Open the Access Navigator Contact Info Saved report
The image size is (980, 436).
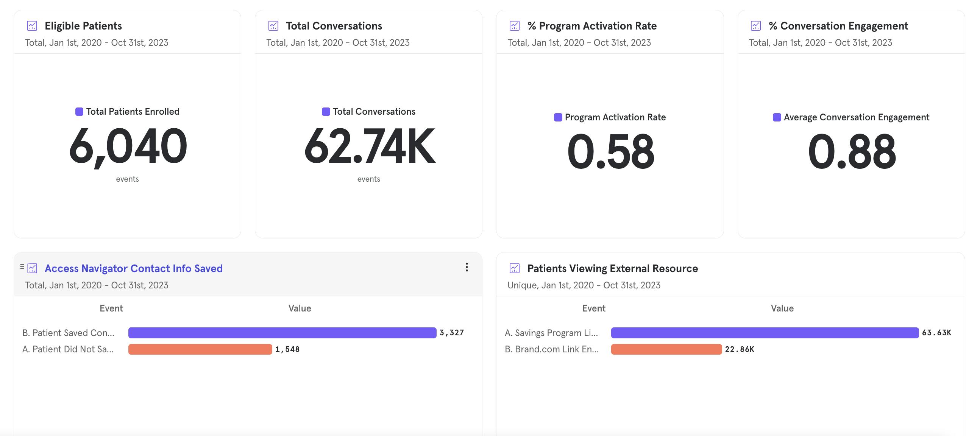(x=134, y=268)
